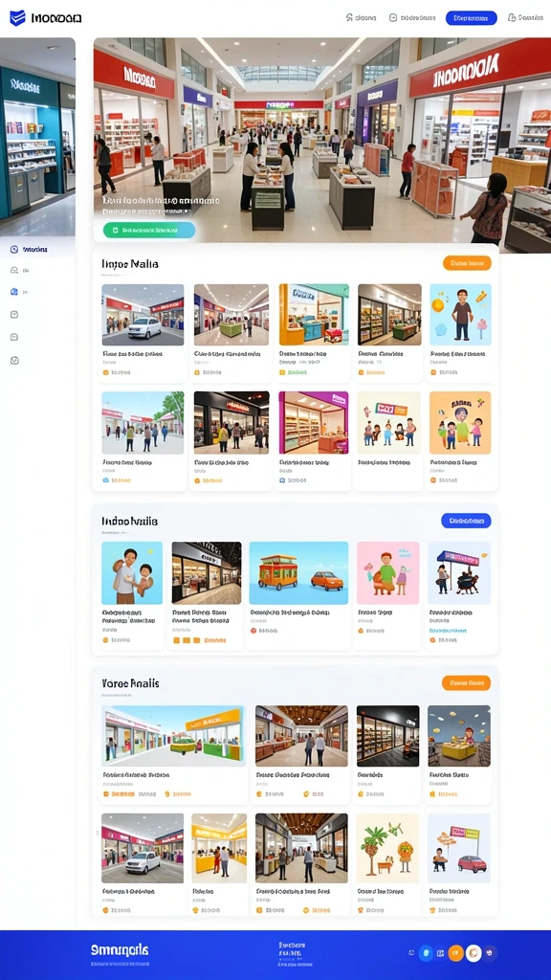551x980 pixels.
Task: Open the header nav item with the square icon
Action: 412,18
